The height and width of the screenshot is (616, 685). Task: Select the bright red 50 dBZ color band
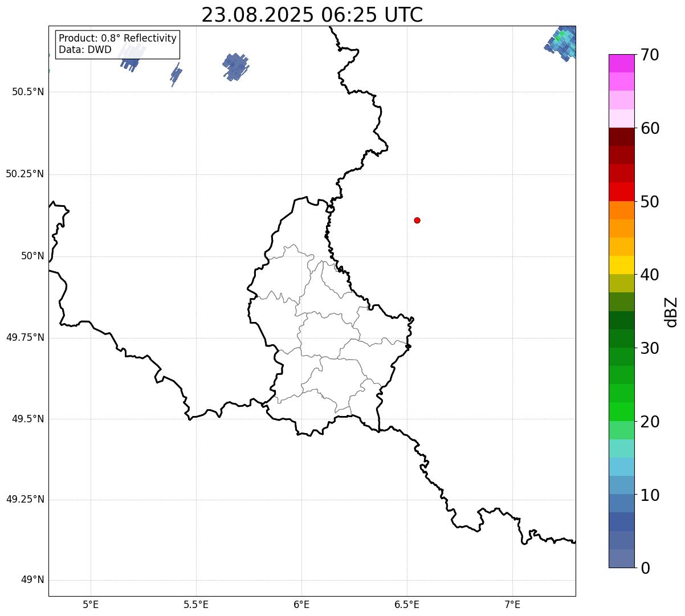[621, 191]
